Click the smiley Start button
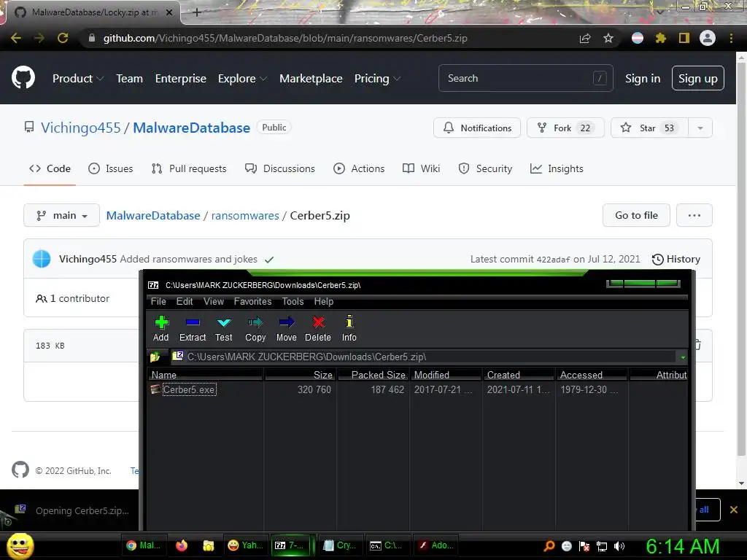 pyautogui.click(x=20, y=545)
